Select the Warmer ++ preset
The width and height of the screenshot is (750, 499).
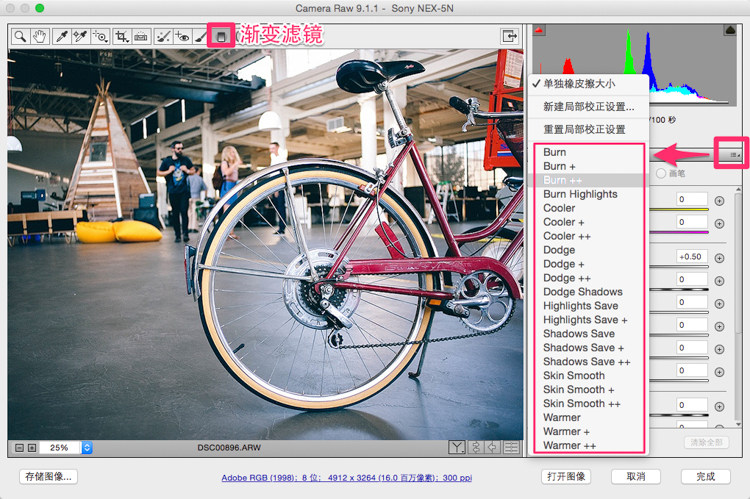[589, 445]
